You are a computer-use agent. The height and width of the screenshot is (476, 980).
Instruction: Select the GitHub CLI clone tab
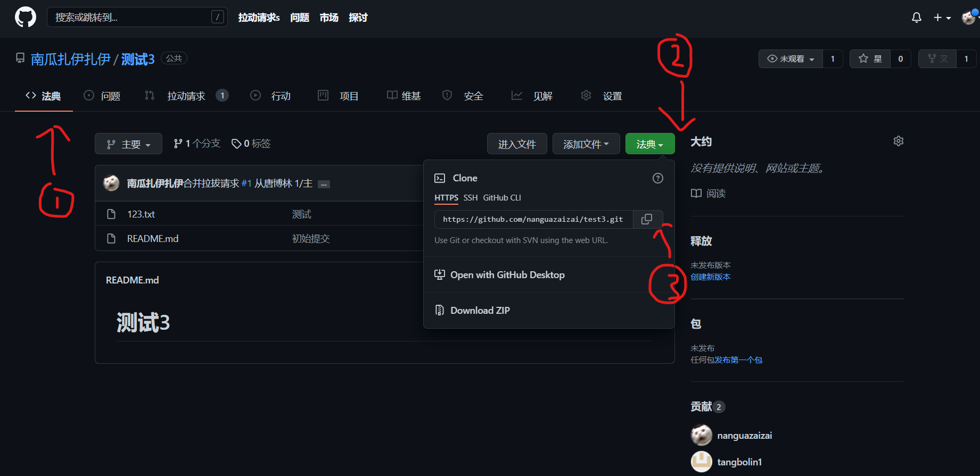tap(502, 198)
